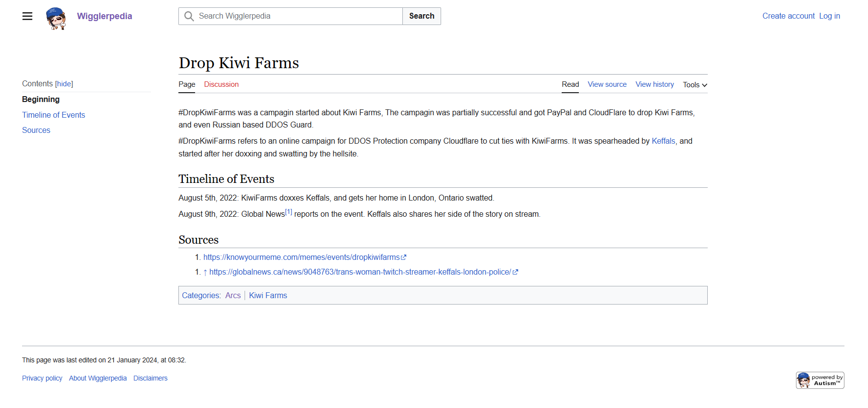Open the Arcs category
Screen dimensions: 868x408
pos(233,295)
